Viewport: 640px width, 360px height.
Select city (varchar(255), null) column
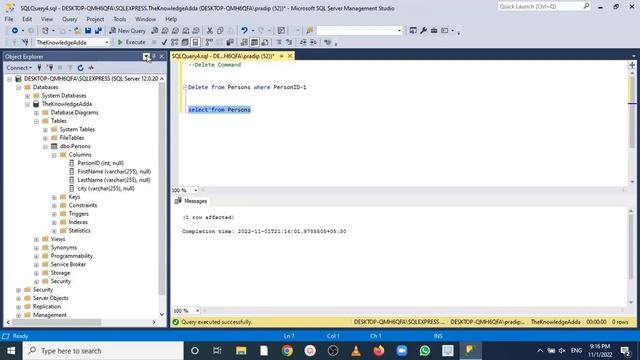106,188
